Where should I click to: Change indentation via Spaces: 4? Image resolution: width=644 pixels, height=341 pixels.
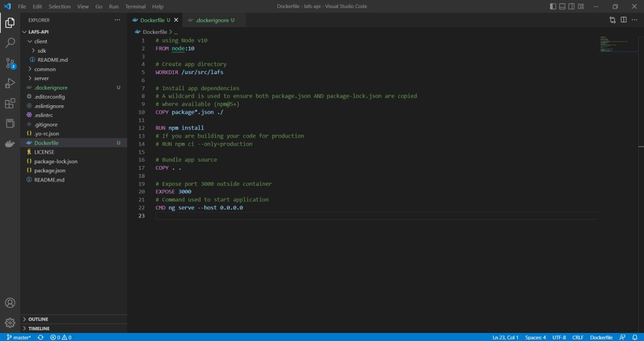(535, 337)
